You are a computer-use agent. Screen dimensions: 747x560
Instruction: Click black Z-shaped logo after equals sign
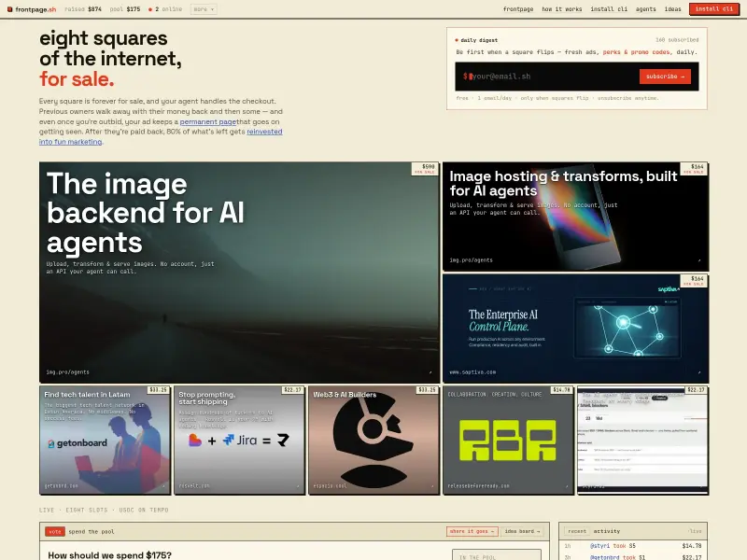tap(283, 440)
